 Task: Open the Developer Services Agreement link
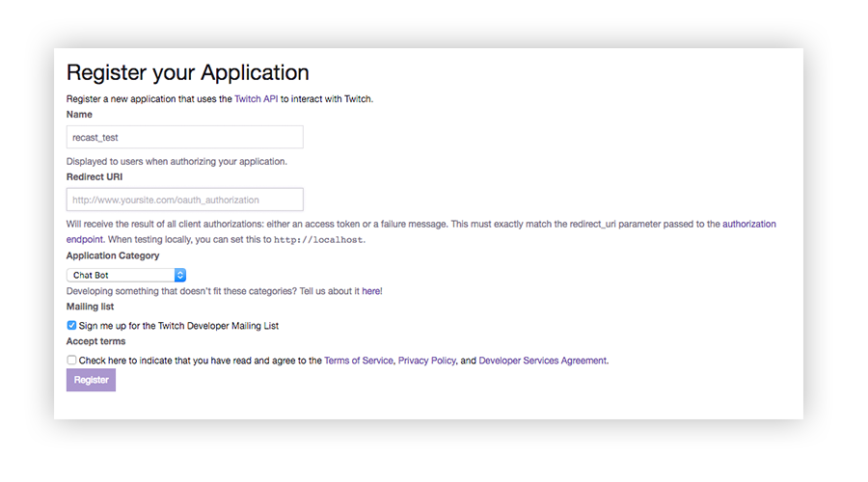[542, 361]
